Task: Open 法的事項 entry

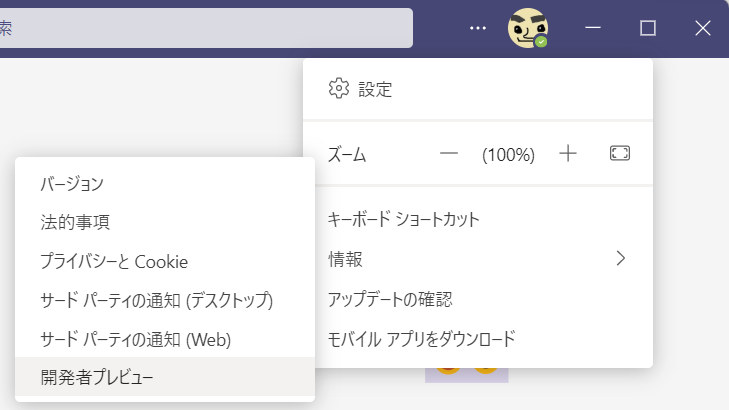Action: pos(165,222)
